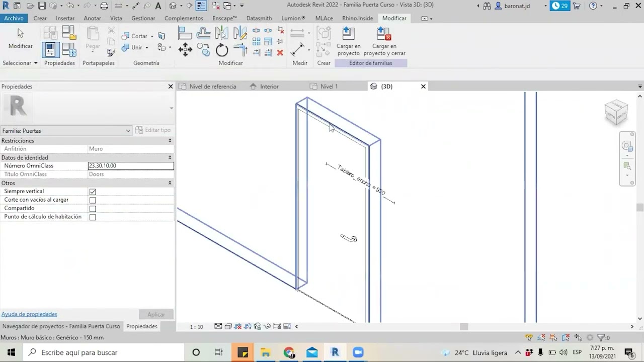Click the aligned dimension Medir tool
Viewport: 644px width, 362px height.
tap(297, 49)
